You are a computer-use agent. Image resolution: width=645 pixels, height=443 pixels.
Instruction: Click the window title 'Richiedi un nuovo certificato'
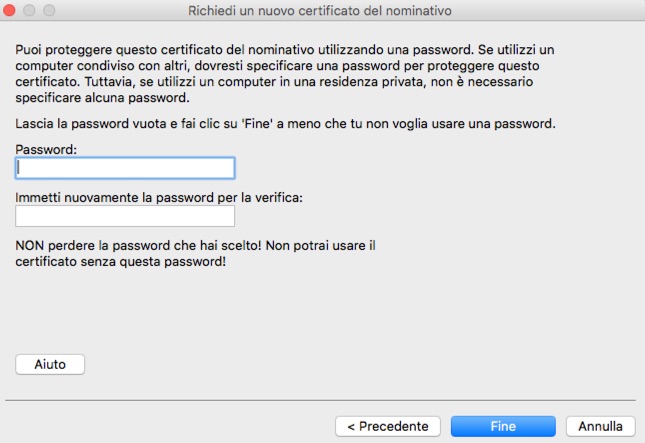click(320, 11)
